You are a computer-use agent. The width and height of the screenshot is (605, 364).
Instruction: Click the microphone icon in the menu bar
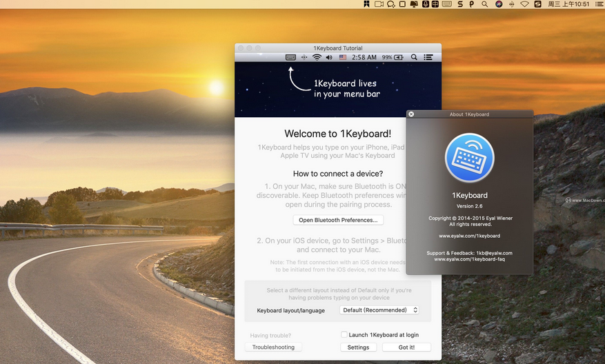(425, 4)
